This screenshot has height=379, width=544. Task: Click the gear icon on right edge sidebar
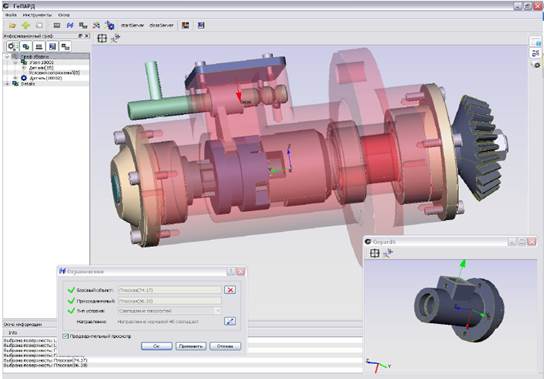[537, 65]
